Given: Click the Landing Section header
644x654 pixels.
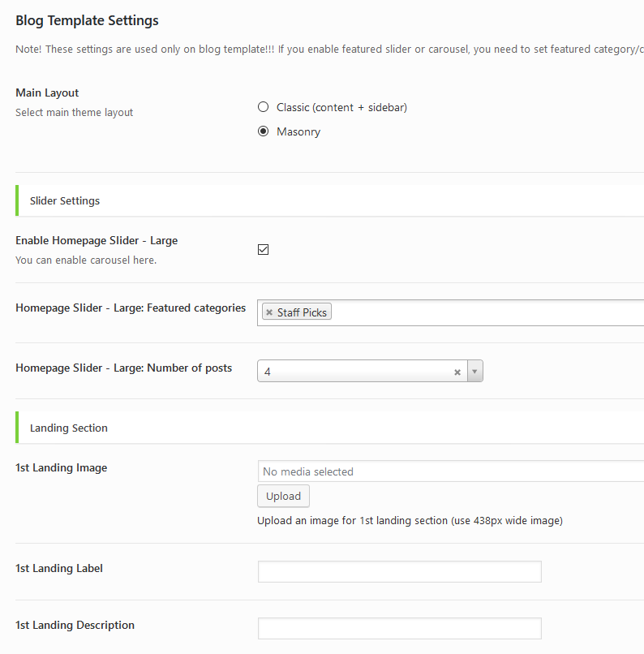Looking at the screenshot, I should point(69,428).
